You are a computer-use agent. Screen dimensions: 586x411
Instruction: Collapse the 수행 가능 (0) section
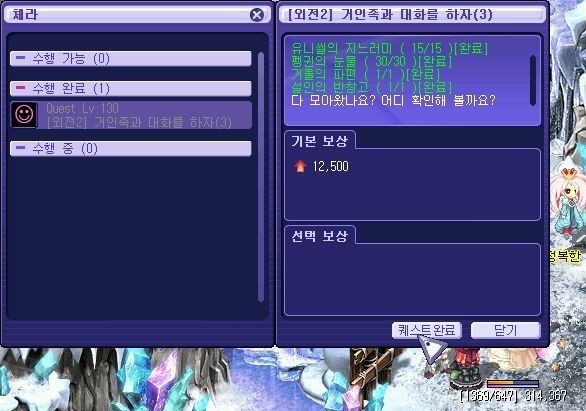pos(130,59)
